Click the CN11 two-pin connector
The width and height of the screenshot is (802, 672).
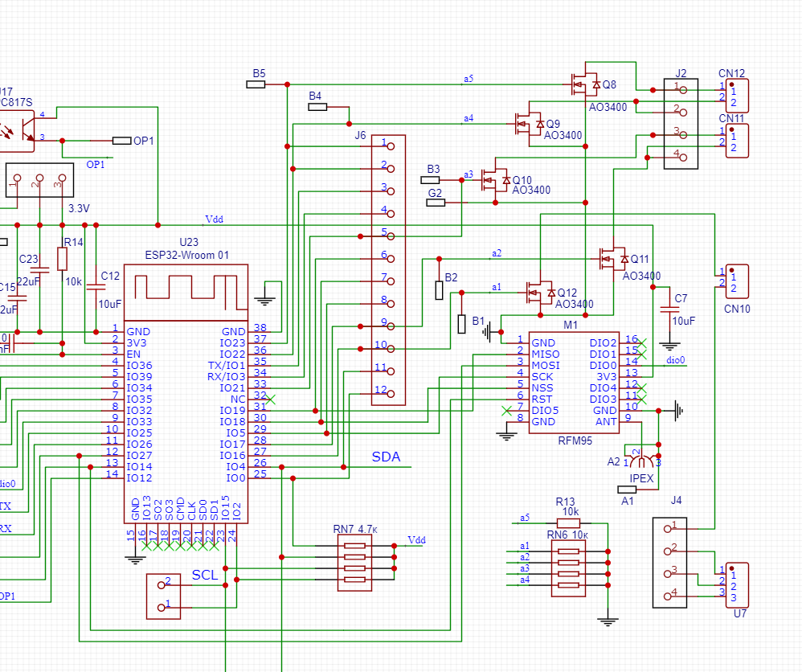[737, 141]
